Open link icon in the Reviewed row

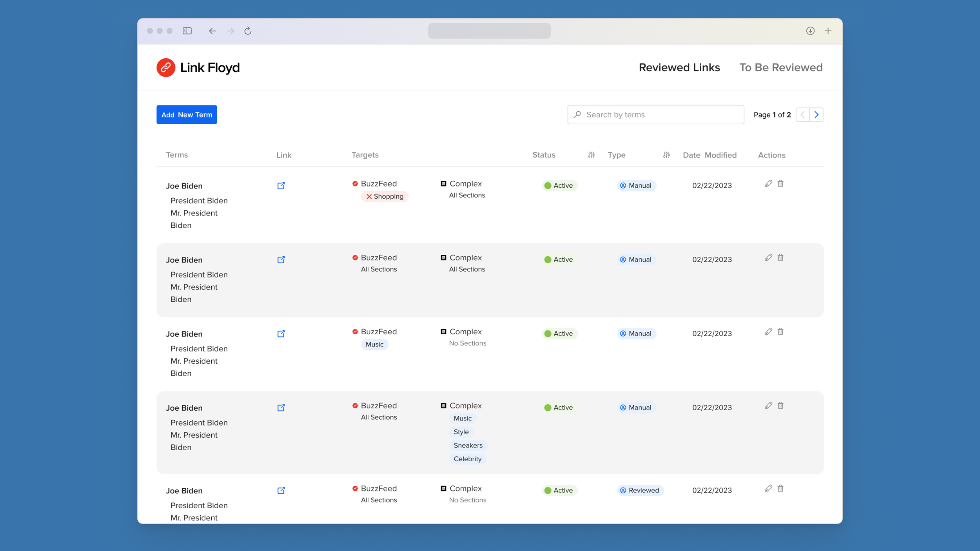pyautogui.click(x=281, y=491)
